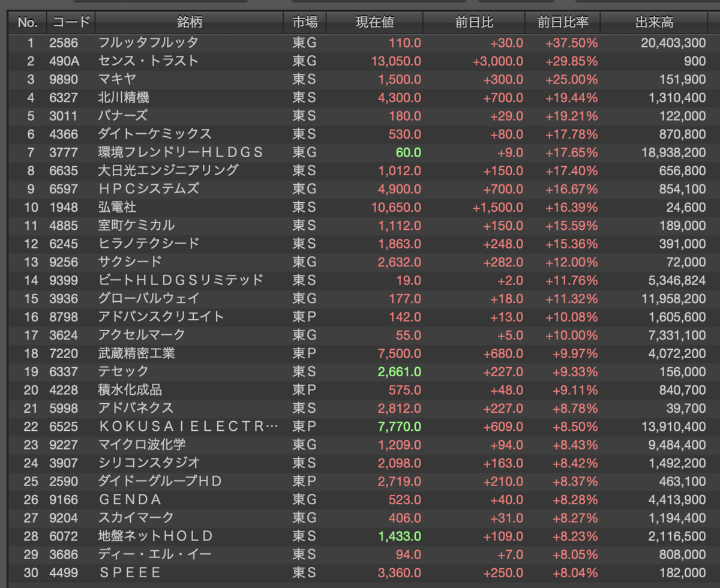
Task: Select stock name 大日光エンジニアリング
Action: point(168,170)
